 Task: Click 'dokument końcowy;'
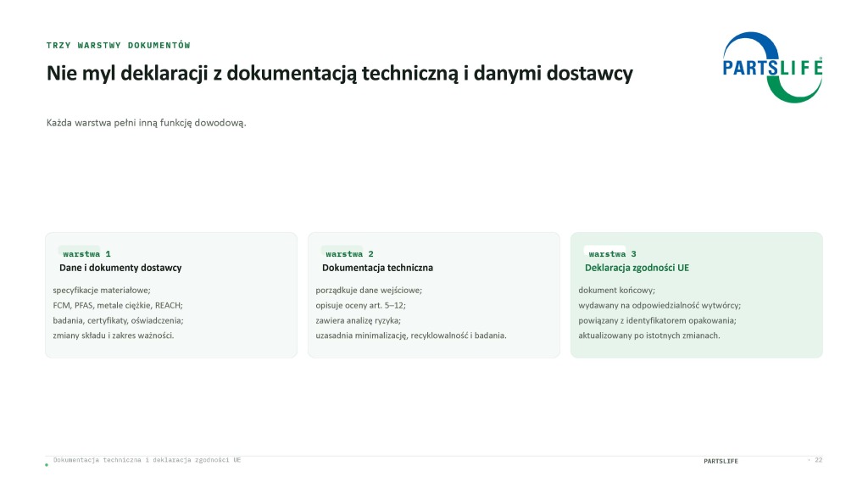coord(617,290)
